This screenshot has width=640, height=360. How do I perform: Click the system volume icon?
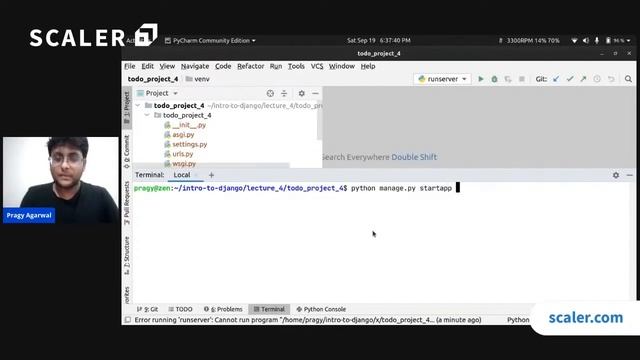586,40
